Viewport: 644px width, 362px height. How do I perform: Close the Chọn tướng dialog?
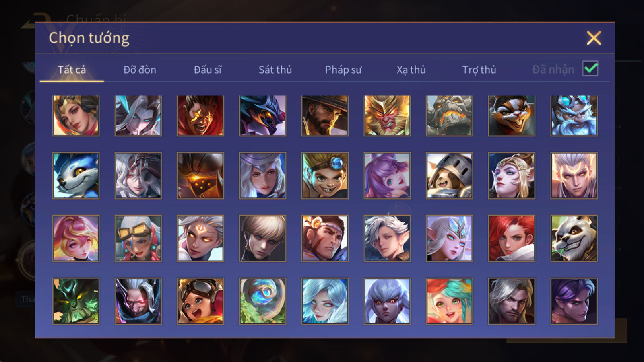(594, 38)
